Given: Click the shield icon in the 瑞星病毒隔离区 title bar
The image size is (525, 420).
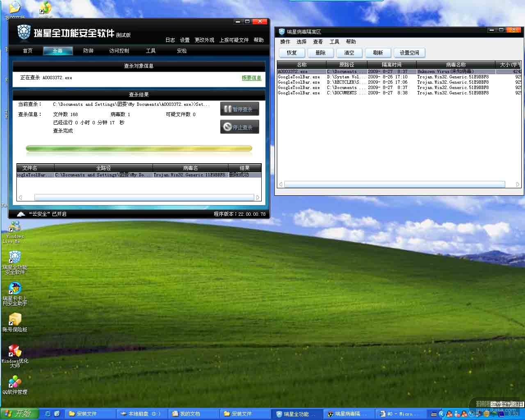Looking at the screenshot, I should tap(282, 32).
